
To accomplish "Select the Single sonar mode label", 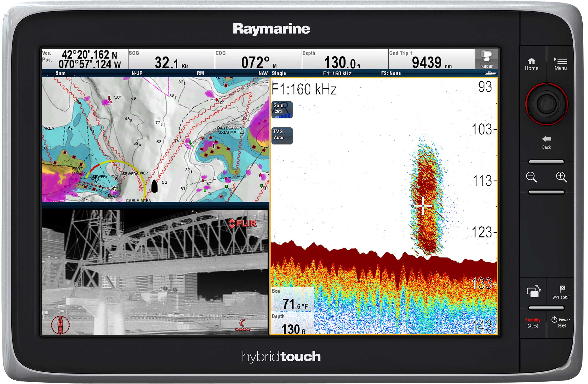I will (279, 73).
